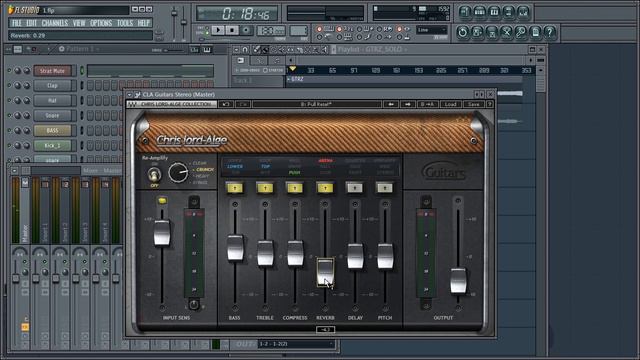Image resolution: width=640 pixels, height=360 pixels.
Task: Go to previous preset arrow
Action: click(391, 104)
